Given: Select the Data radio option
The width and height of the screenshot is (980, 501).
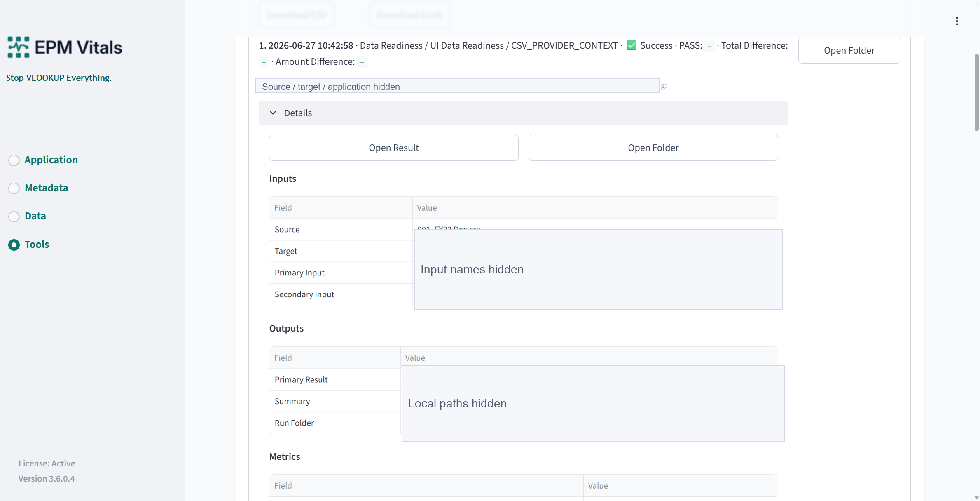Looking at the screenshot, I should coord(14,216).
